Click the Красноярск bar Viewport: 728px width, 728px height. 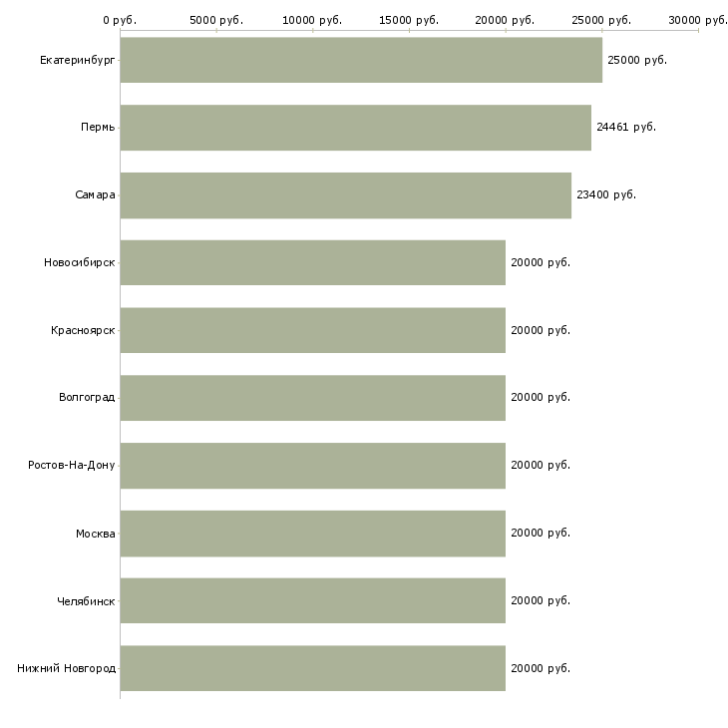312,330
